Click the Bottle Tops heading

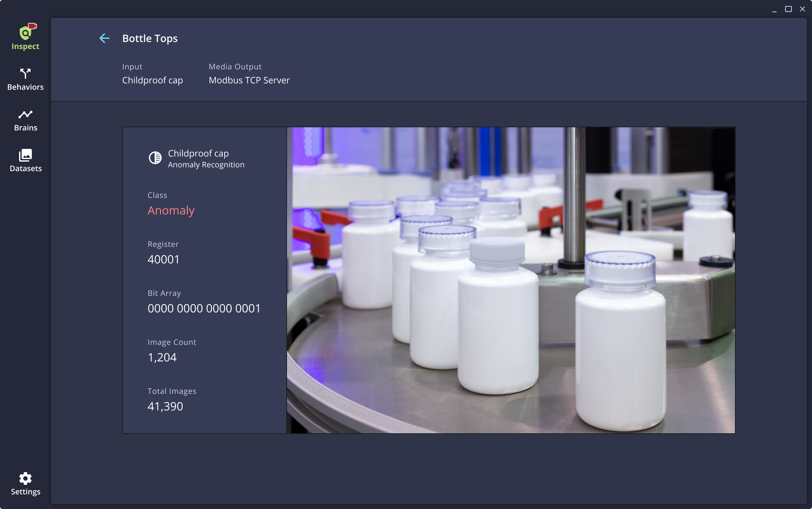(150, 38)
